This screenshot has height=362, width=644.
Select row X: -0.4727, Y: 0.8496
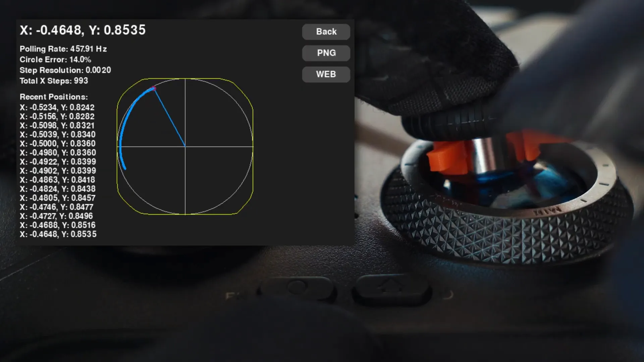tap(56, 216)
